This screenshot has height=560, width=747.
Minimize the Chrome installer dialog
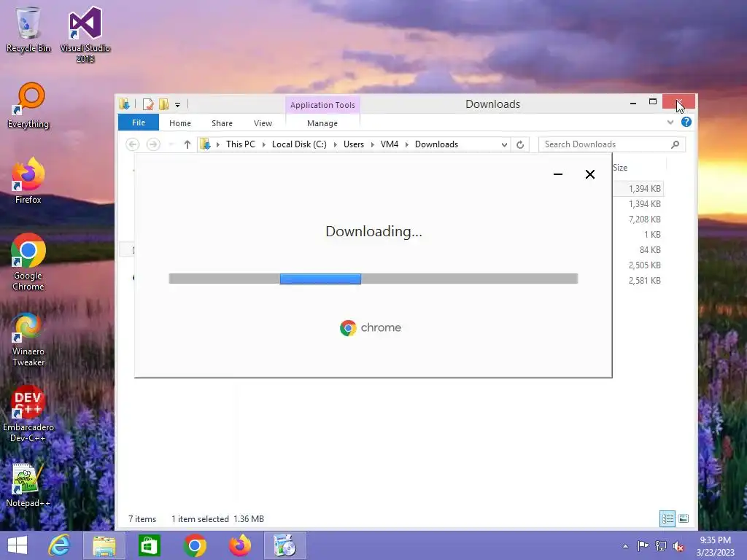[558, 174]
